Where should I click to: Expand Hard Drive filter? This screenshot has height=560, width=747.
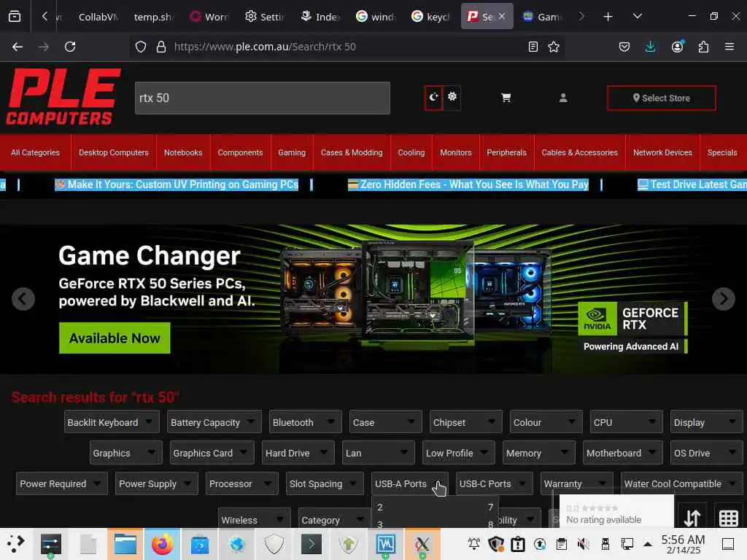point(298,453)
